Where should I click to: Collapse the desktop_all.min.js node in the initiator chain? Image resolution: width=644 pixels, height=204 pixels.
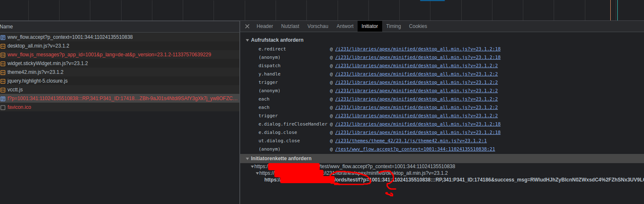(x=257, y=173)
